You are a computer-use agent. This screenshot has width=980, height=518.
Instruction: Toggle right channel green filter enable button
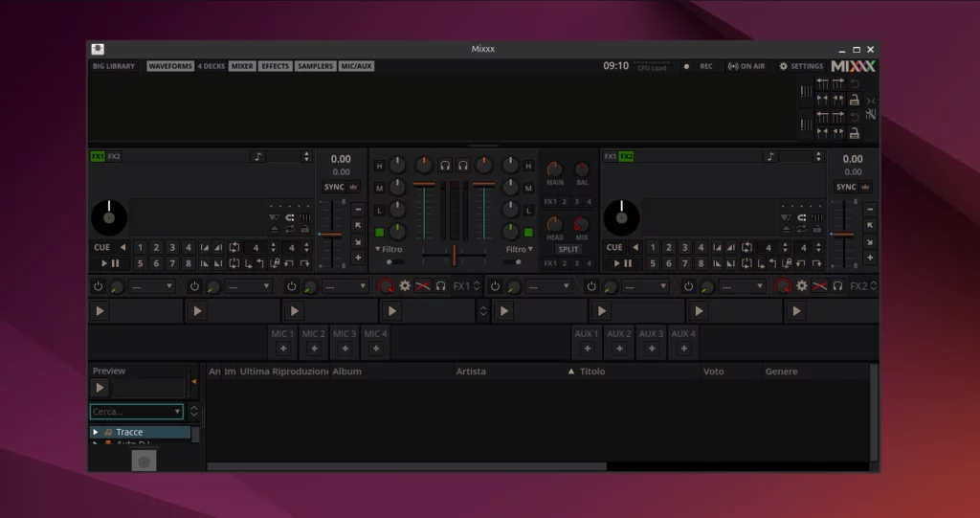click(x=528, y=232)
